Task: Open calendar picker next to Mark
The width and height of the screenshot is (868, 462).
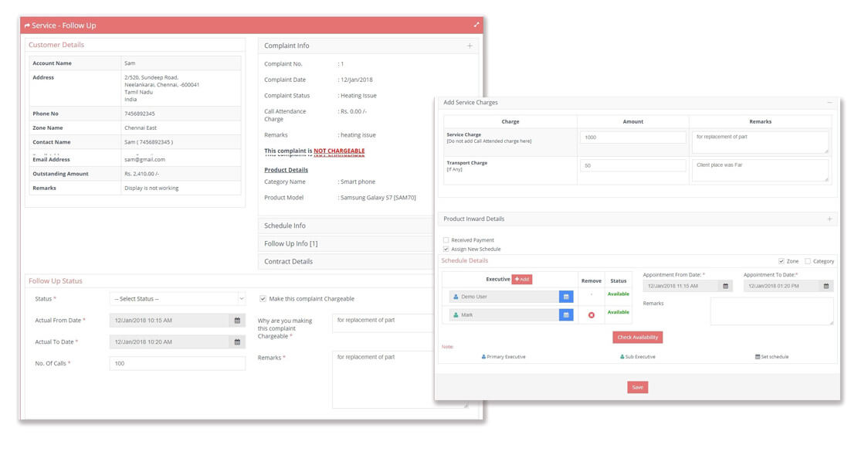Action: point(566,314)
